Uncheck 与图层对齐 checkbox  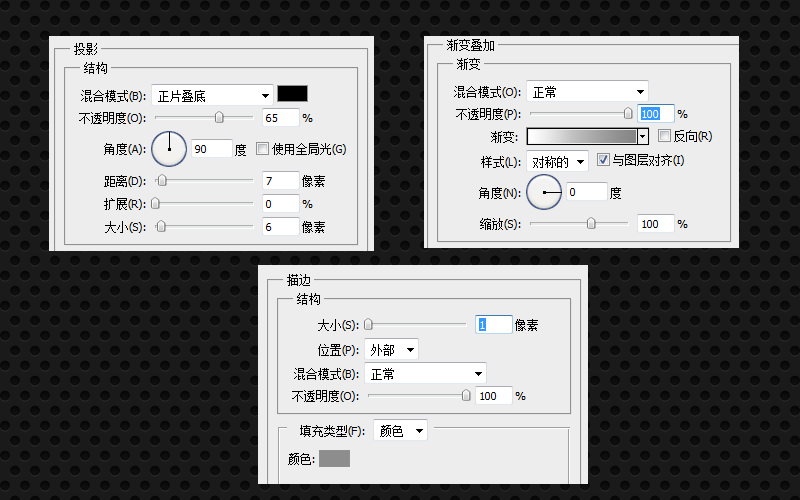(603, 160)
